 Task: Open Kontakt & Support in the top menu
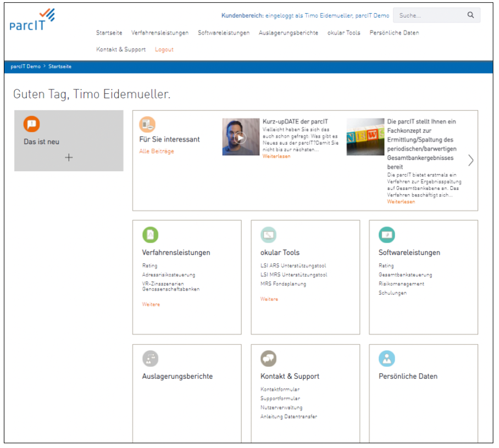(x=121, y=49)
